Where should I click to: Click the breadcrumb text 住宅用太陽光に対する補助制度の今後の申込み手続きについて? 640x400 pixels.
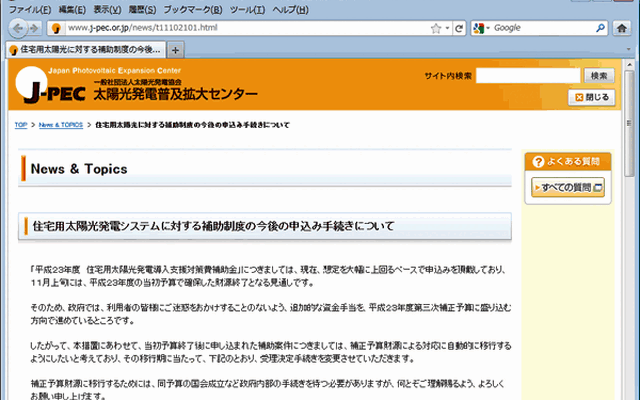(x=192, y=125)
